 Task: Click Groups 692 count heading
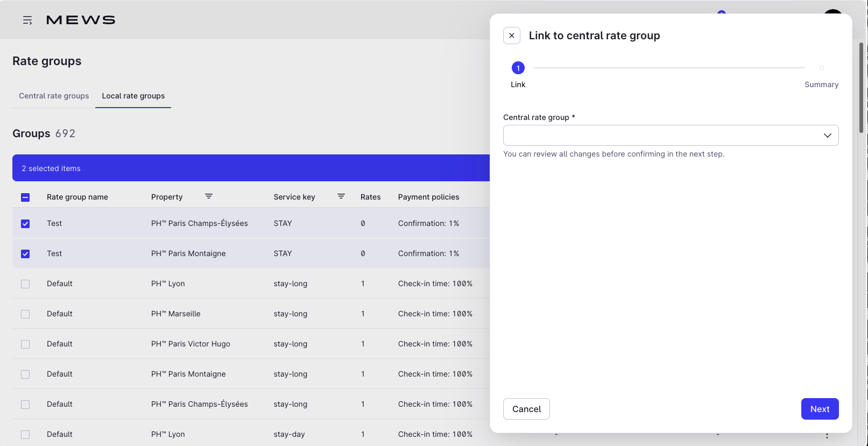(44, 133)
